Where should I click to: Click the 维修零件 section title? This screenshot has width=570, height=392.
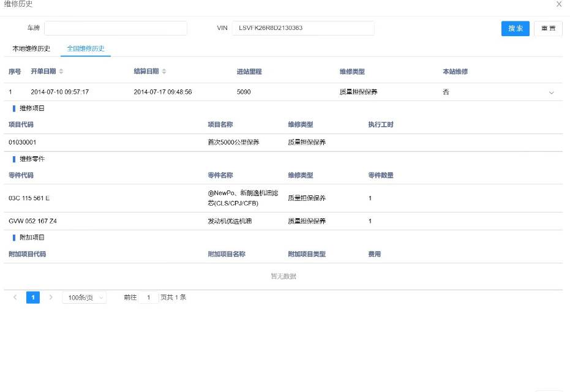coord(32,159)
